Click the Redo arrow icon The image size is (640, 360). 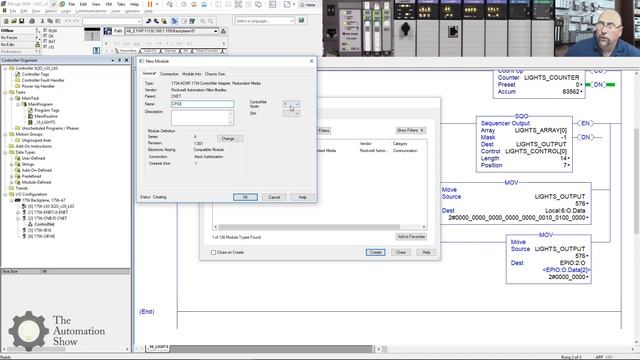click(76, 21)
